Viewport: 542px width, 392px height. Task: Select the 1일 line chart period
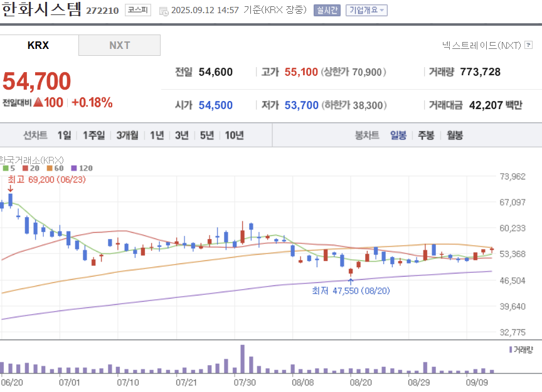pyautogui.click(x=64, y=135)
